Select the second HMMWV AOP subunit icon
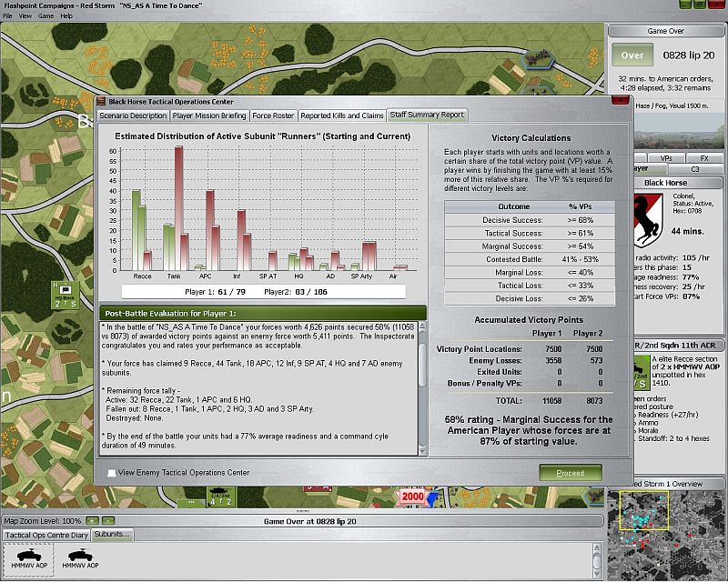 (x=80, y=558)
